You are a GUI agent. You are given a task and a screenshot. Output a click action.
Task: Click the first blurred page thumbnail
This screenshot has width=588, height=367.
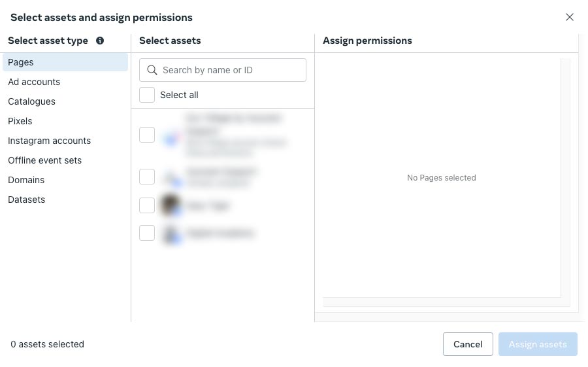point(171,139)
